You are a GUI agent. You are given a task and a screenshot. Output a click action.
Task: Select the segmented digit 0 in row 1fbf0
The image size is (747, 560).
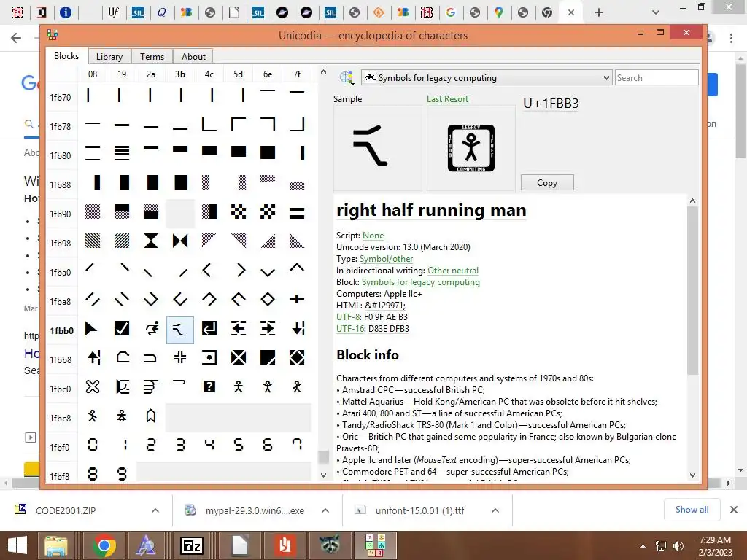93,446
